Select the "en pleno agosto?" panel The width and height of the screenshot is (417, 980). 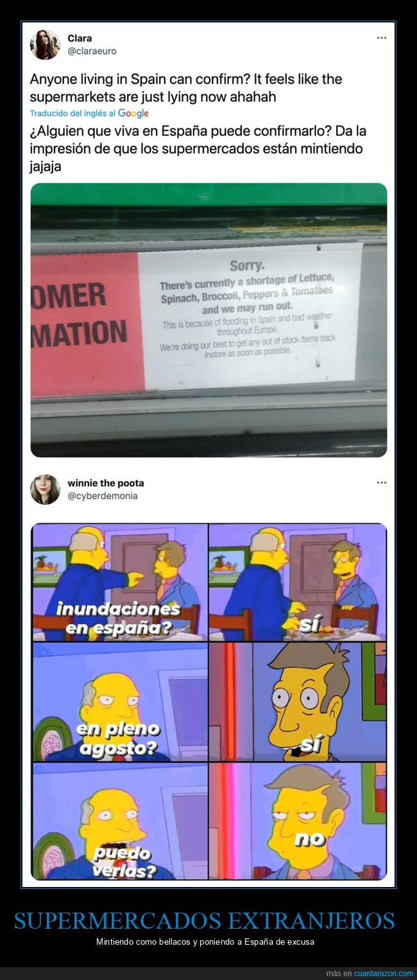pyautogui.click(x=119, y=702)
